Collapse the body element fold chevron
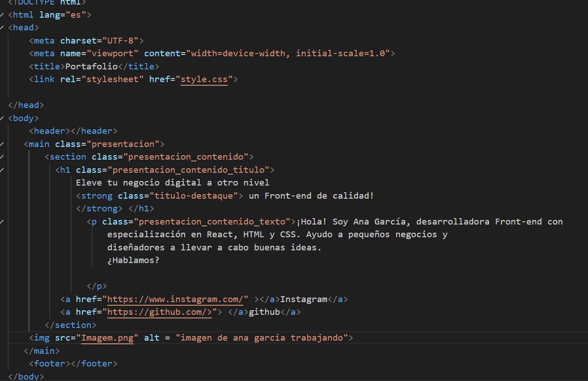The image size is (588, 381). [2, 118]
